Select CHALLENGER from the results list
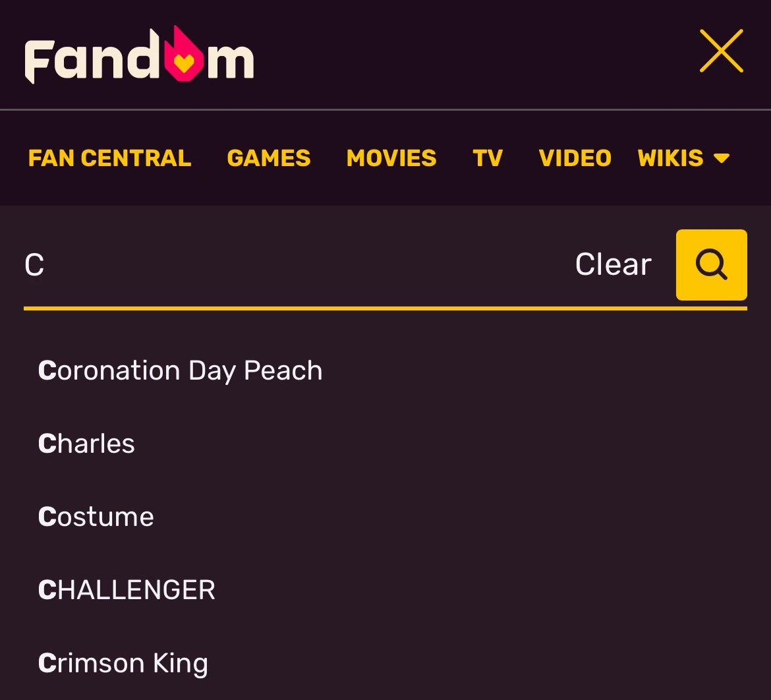Screen dimensions: 771x700 (x=127, y=590)
